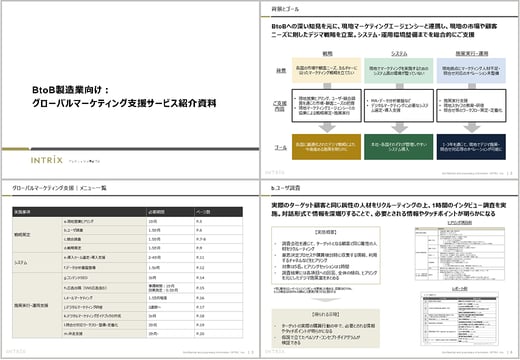The height and width of the screenshot is (360, 520).
Task: Click the 施策実行・運用支援 category cell in the menu table
Action: [x=37, y=305]
